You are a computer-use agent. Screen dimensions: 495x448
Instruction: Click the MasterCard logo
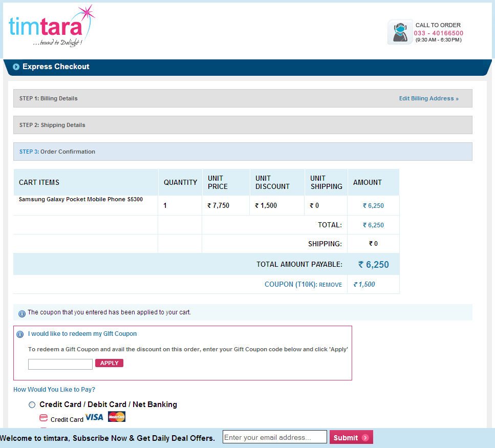(x=117, y=417)
